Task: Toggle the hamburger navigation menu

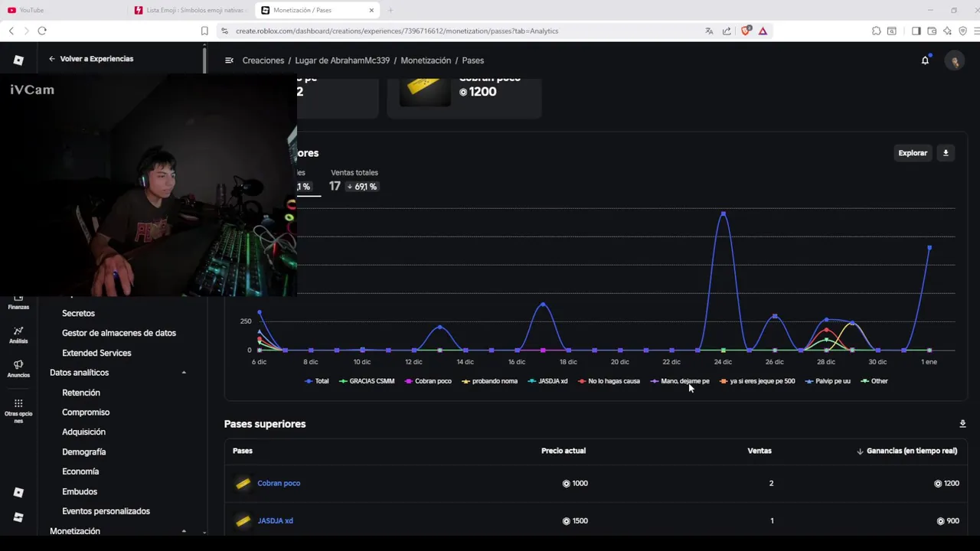Action: coord(229,60)
